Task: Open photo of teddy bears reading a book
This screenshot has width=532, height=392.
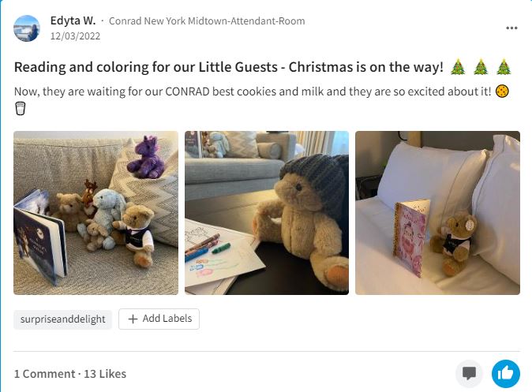Action: 96,213
